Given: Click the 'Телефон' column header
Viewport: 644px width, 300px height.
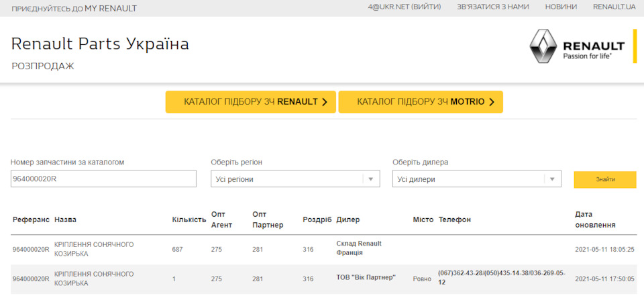Looking at the screenshot, I should 455,220.
